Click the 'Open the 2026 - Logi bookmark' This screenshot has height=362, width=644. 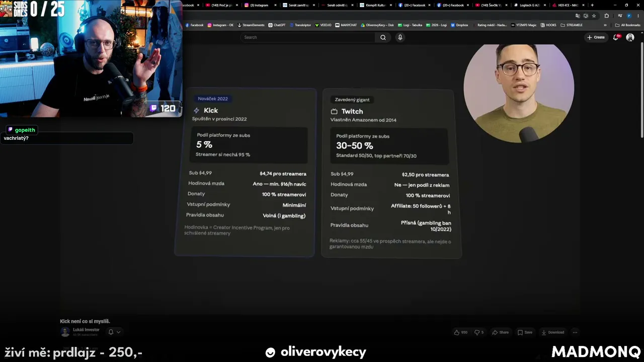click(x=436, y=25)
